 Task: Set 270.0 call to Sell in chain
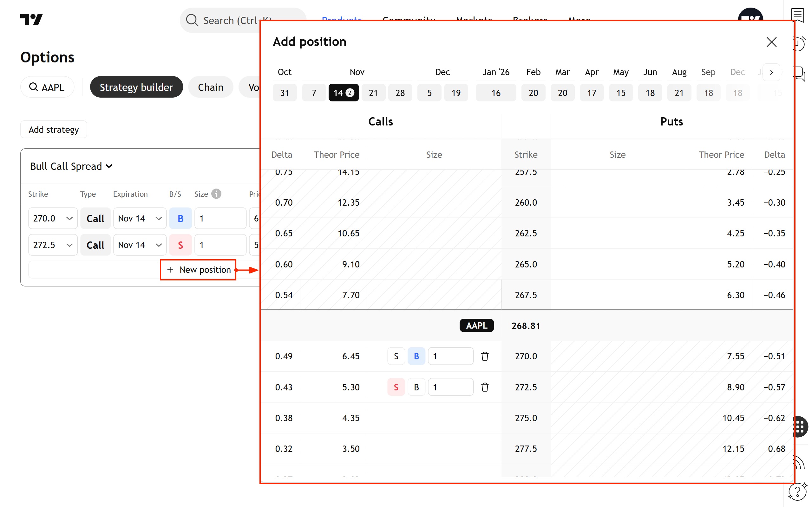pyautogui.click(x=396, y=356)
